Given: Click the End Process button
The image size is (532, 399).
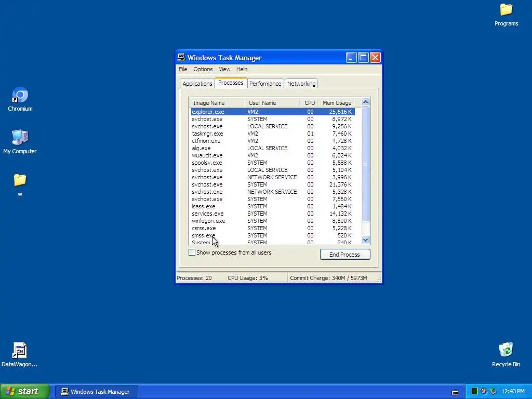Looking at the screenshot, I should (345, 255).
